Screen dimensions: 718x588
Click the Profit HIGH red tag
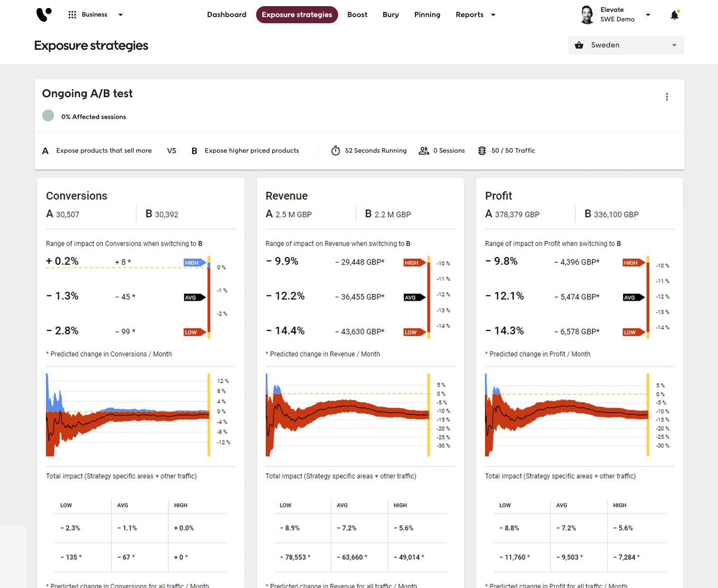[634, 263]
